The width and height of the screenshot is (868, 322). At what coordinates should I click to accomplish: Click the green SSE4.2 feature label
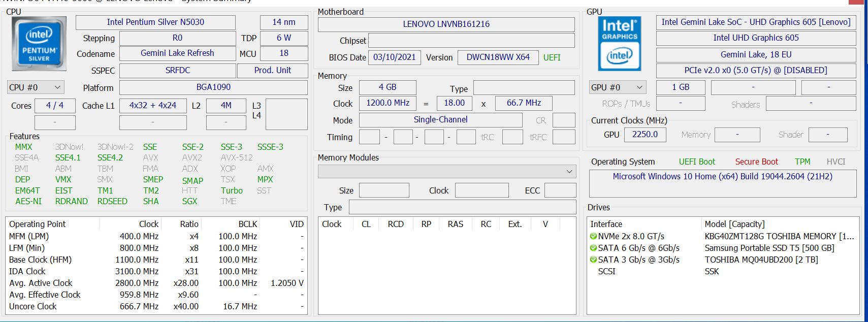click(x=110, y=157)
